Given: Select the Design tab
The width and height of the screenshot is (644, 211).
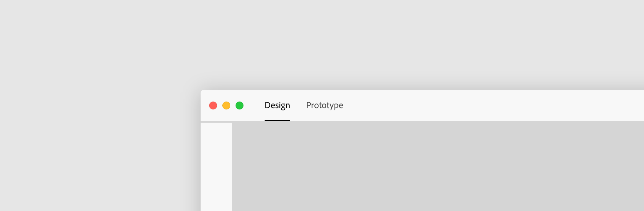Looking at the screenshot, I should pos(277,105).
